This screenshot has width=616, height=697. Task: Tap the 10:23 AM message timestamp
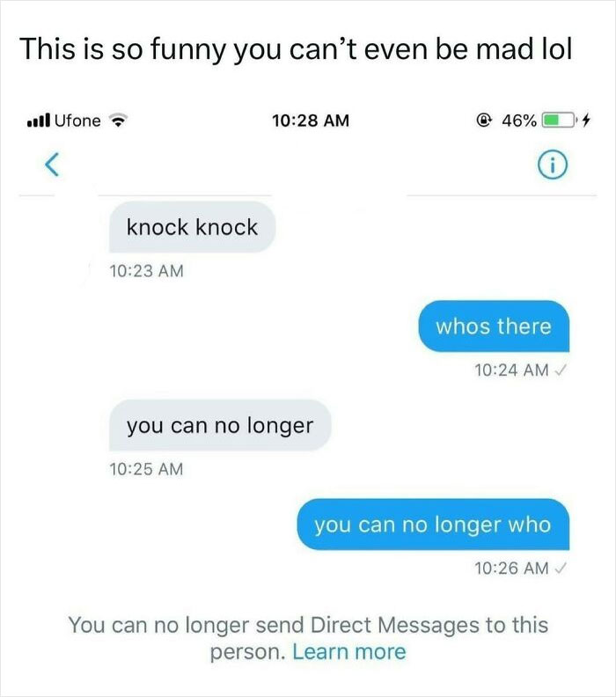tap(146, 271)
